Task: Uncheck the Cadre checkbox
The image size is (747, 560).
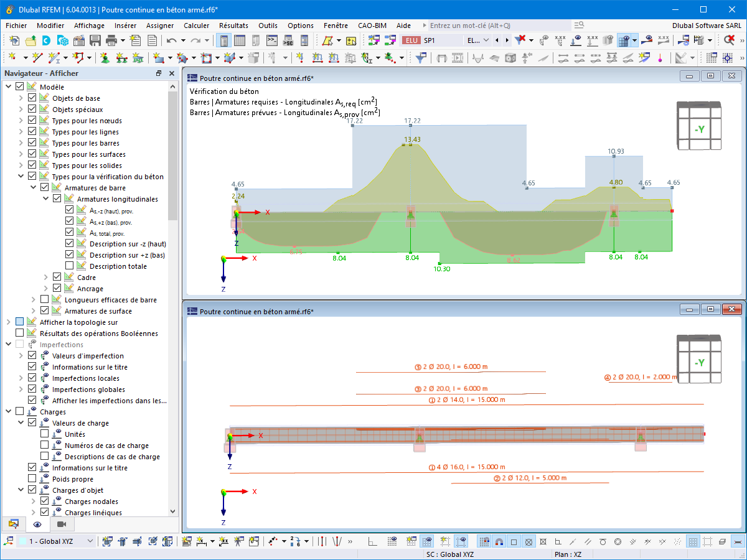Action: pos(57,278)
